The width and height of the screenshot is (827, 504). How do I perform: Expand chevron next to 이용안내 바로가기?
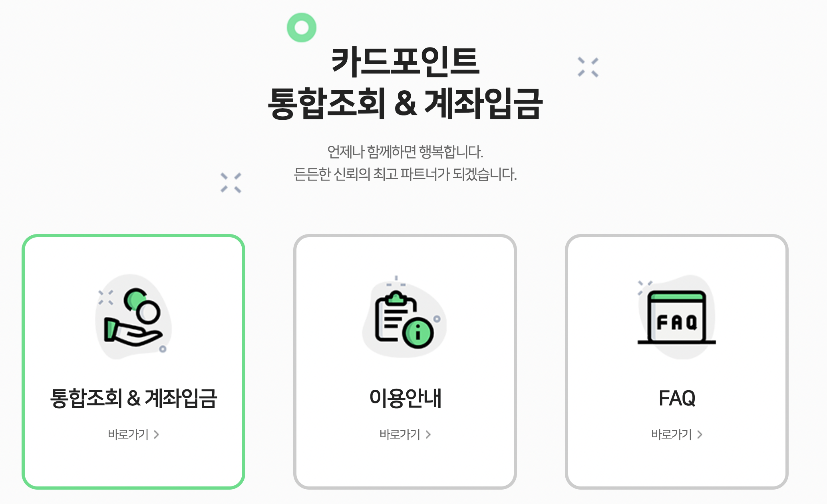click(x=428, y=435)
